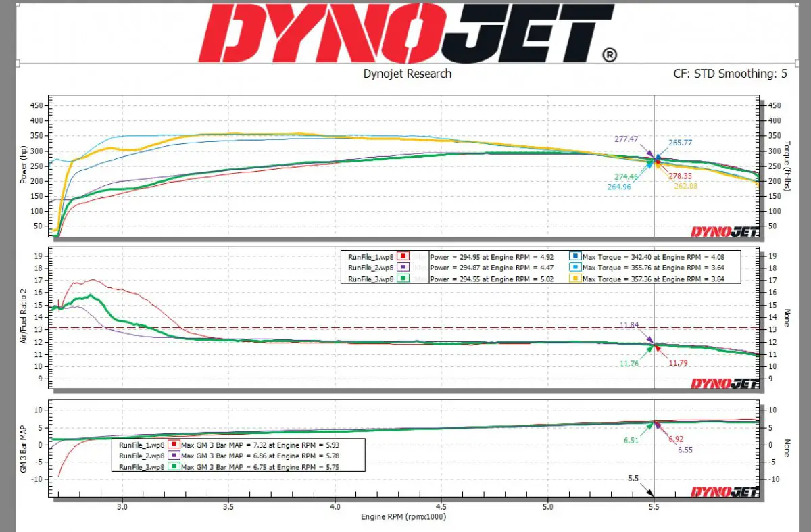811x532 pixels.
Task: Click the green RunFile_3 power color swatch
Action: click(x=402, y=279)
